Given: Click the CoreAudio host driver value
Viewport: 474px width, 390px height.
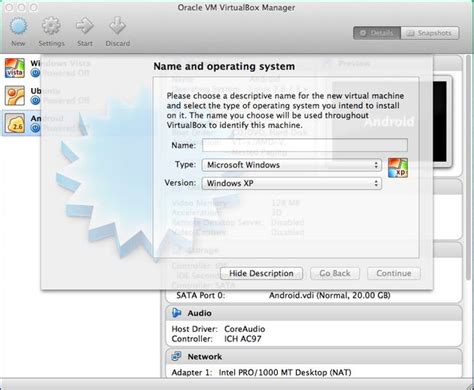Looking at the screenshot, I should (x=245, y=329).
